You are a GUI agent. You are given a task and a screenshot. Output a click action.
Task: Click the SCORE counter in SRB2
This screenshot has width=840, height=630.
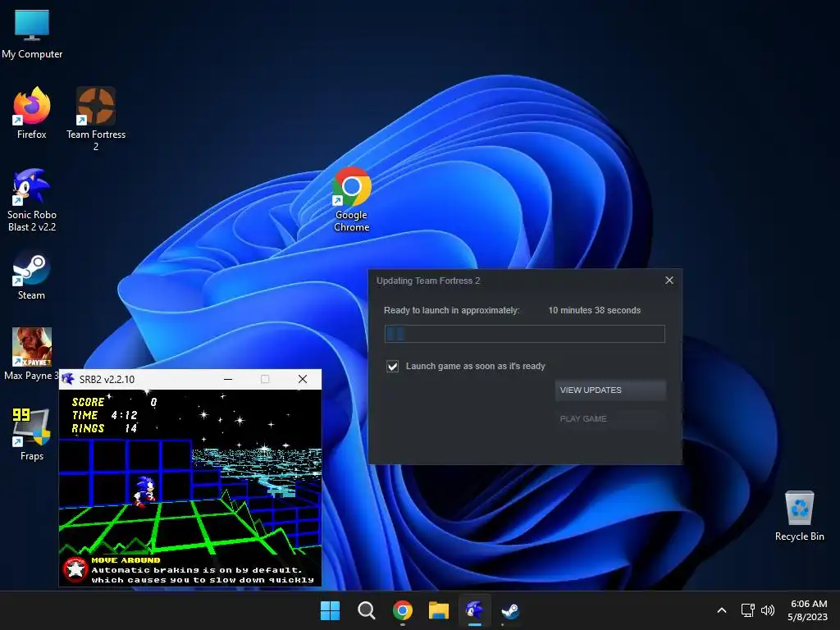[114, 402]
